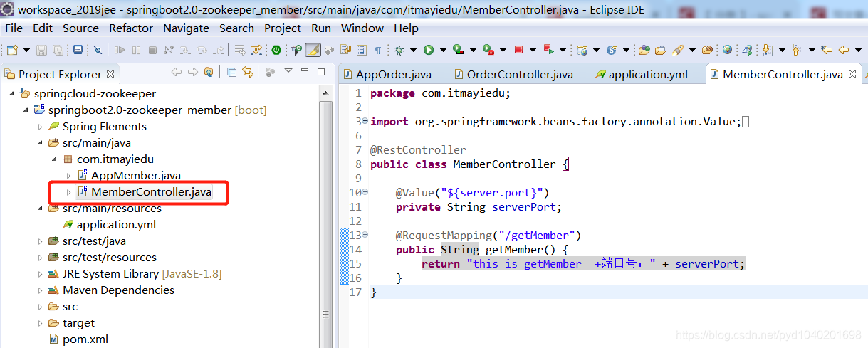Open the Debug icon dropdown arrow
868x348 pixels.
(412, 50)
